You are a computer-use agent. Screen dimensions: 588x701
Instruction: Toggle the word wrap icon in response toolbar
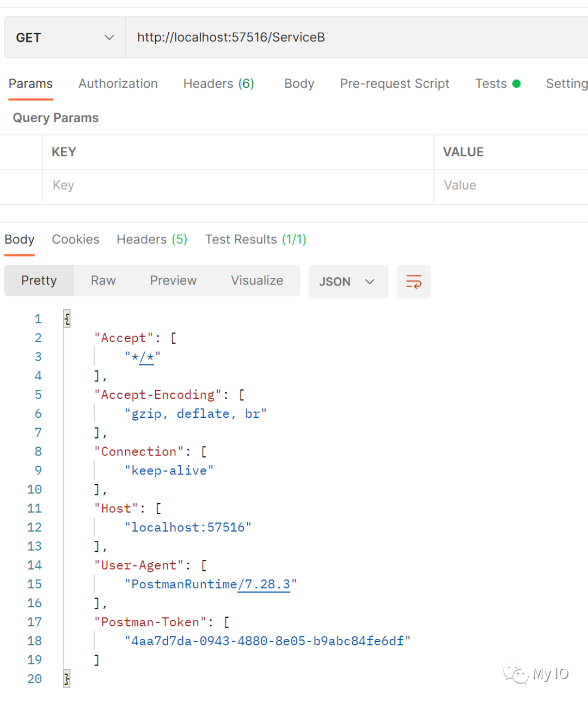[x=413, y=282]
